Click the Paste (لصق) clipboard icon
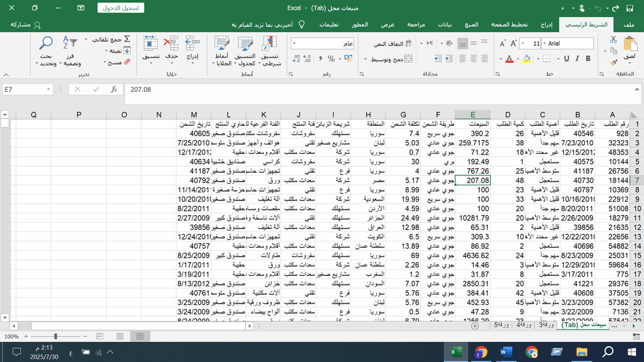 click(x=630, y=45)
